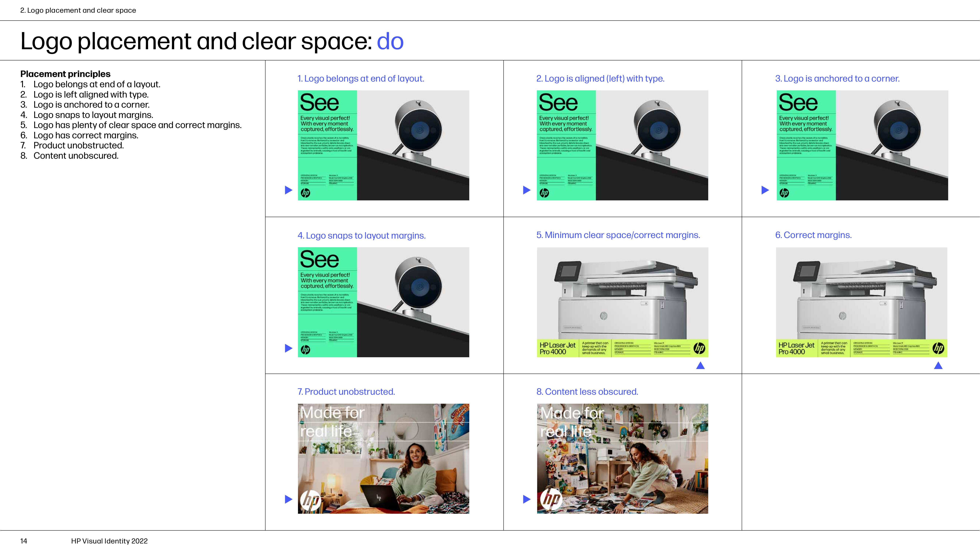Click section header '2. Logo placement and clear space'
This screenshot has height=551, width=980.
coord(78,10)
